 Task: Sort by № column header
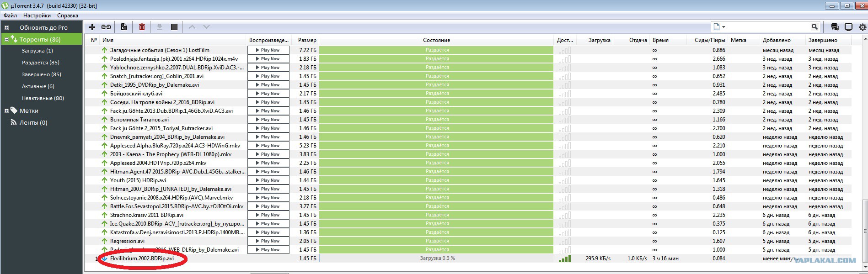click(94, 40)
